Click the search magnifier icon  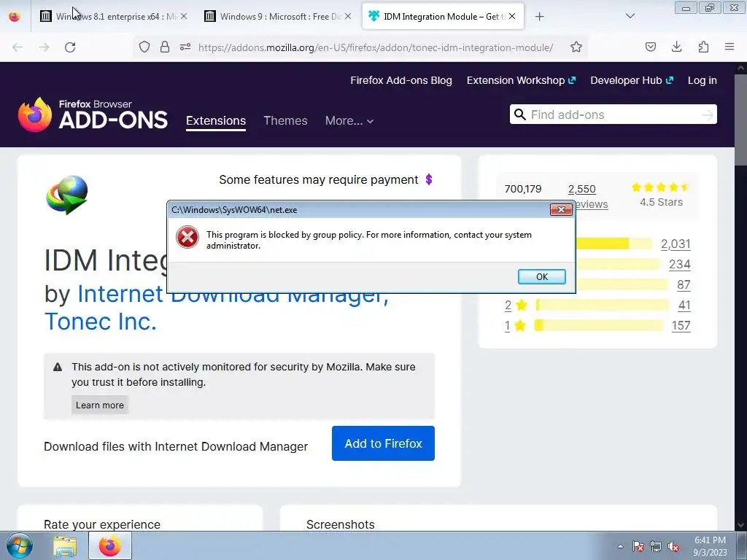point(520,114)
